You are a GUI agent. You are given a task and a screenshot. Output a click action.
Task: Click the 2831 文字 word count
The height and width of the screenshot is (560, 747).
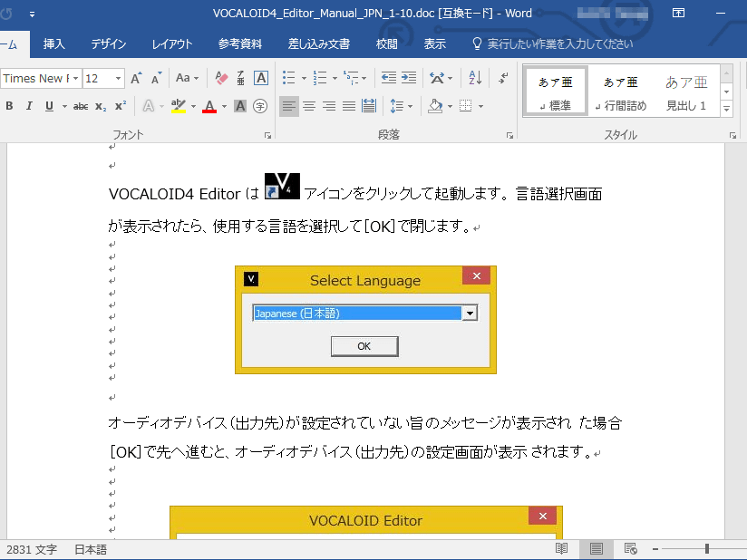click(x=32, y=549)
